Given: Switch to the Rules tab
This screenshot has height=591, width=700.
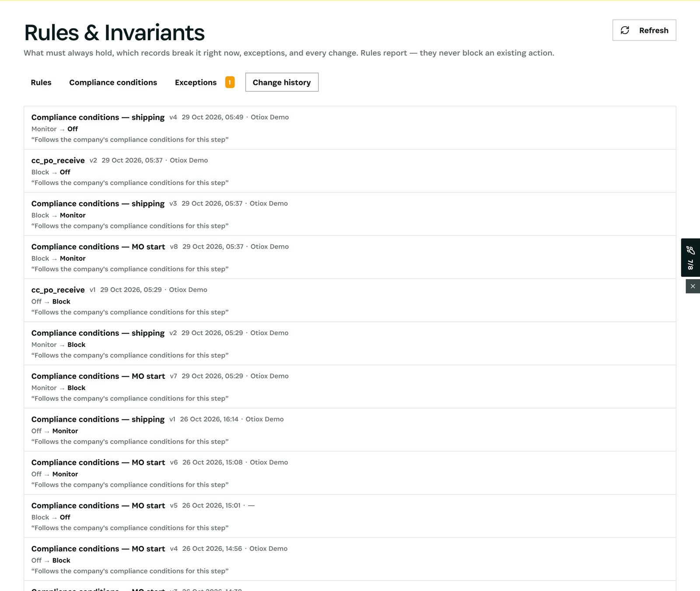Looking at the screenshot, I should (x=41, y=82).
